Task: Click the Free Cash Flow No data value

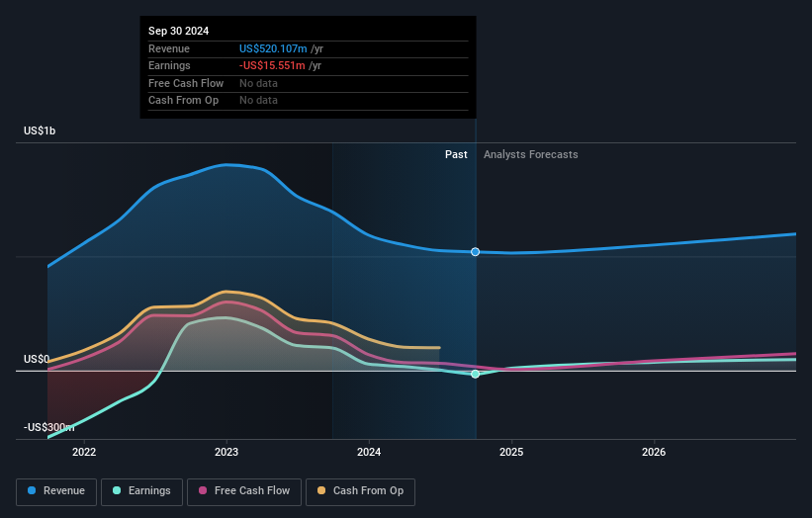Action: pyautogui.click(x=258, y=83)
